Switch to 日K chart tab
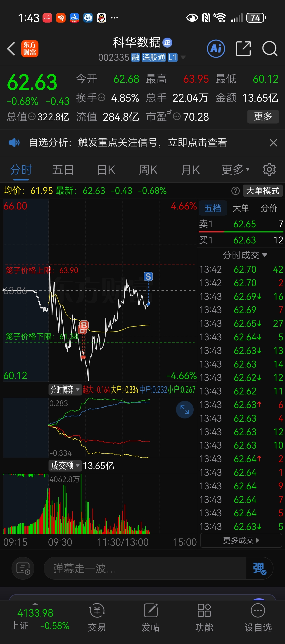This screenshot has width=285, height=644. (106, 170)
